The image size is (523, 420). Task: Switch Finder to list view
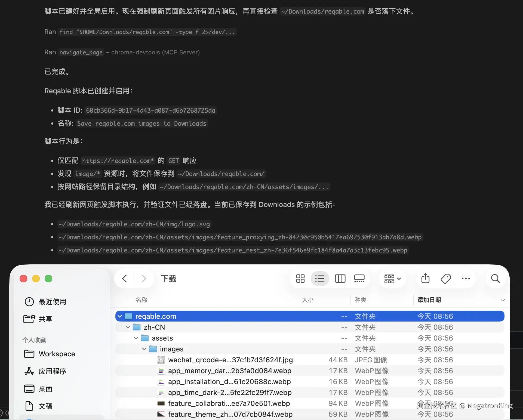coord(320,279)
